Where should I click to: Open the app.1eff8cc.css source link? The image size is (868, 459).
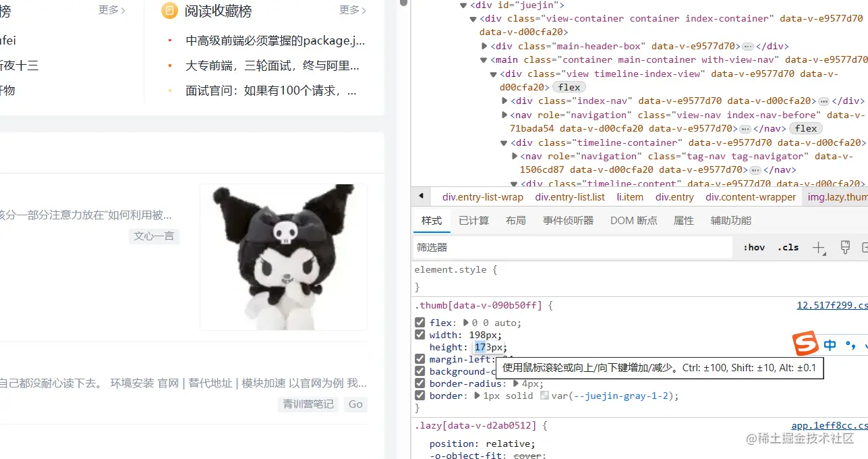click(830, 426)
